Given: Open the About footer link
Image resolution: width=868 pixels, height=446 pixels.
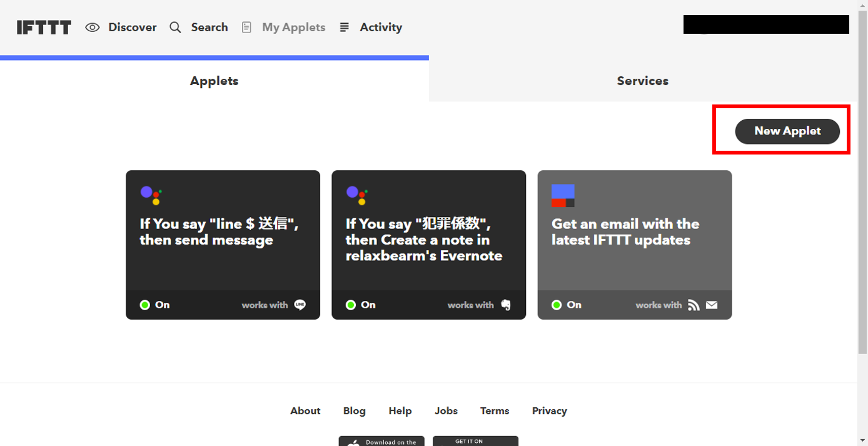Looking at the screenshot, I should (305, 411).
